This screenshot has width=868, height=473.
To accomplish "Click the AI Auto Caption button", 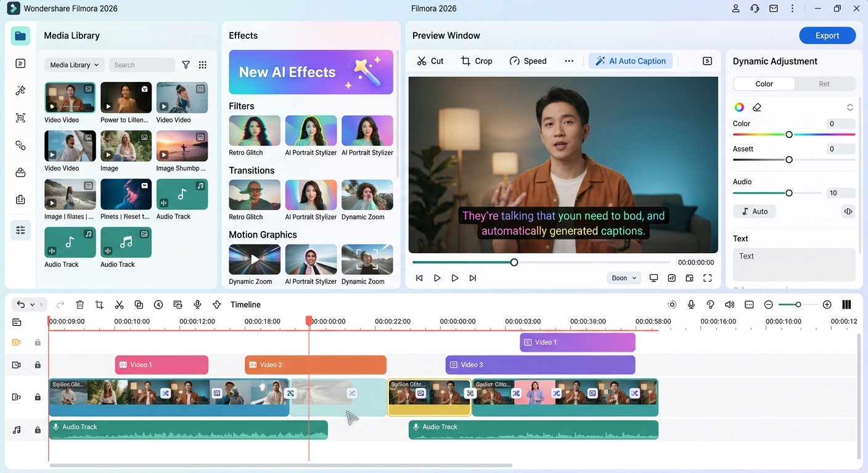I will pyautogui.click(x=630, y=61).
